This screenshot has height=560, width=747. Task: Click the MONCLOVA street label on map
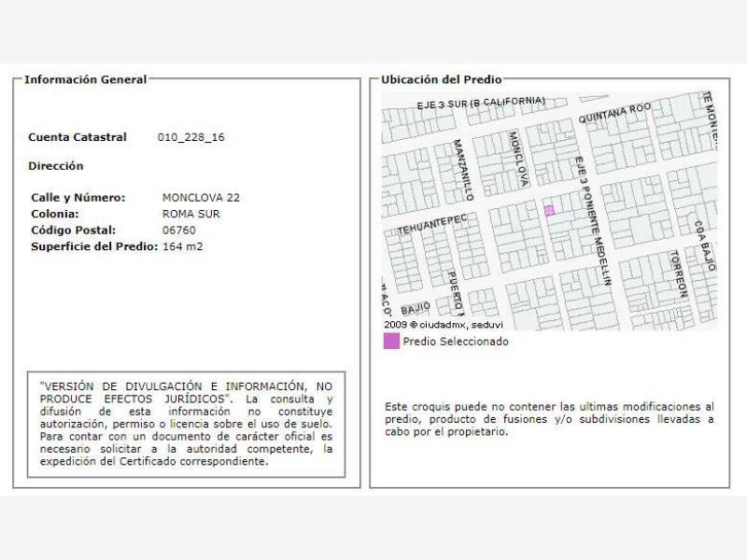[518, 159]
